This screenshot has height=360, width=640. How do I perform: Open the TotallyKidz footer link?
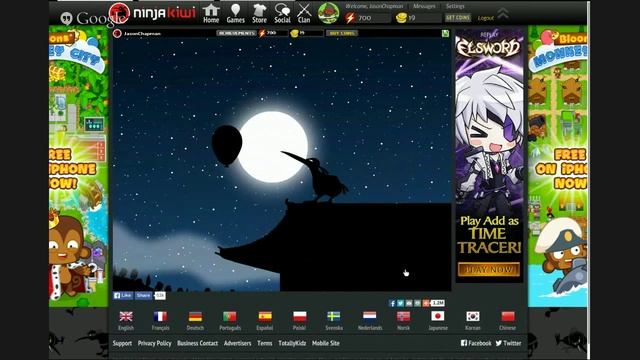coord(292,343)
